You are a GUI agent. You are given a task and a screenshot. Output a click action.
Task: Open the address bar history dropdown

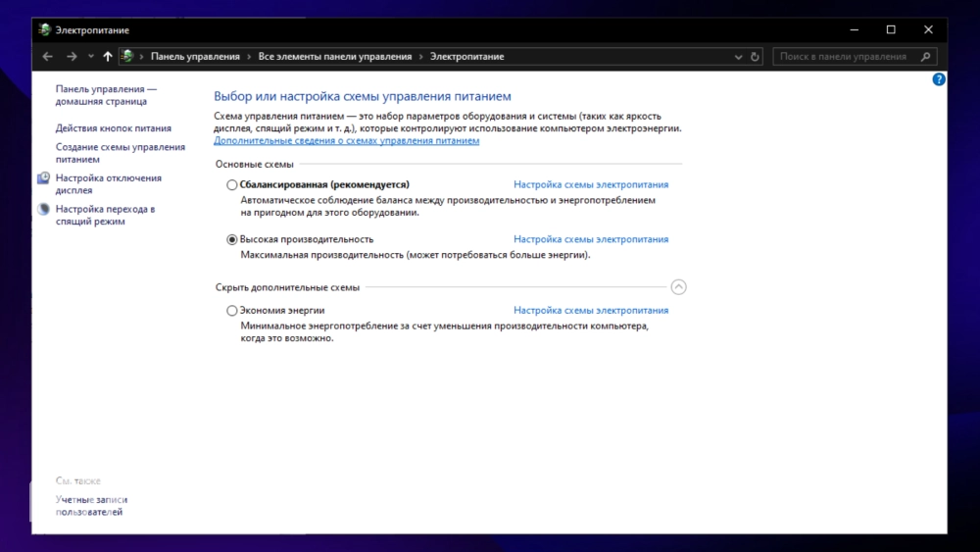738,56
